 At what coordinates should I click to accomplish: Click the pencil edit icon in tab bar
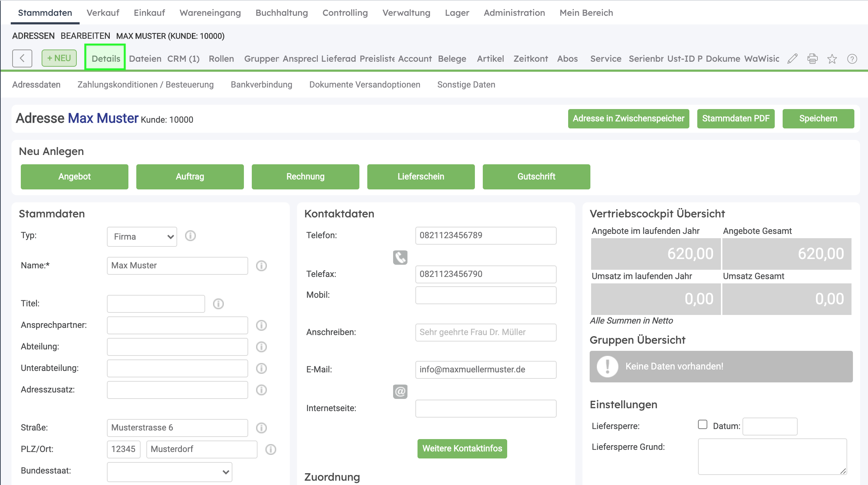[792, 58]
